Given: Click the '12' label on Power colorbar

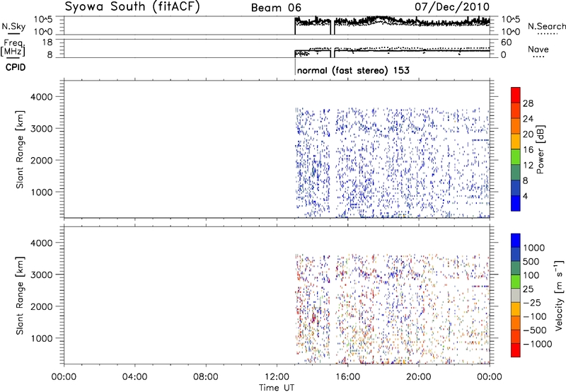Looking at the screenshot, I should tap(528, 166).
